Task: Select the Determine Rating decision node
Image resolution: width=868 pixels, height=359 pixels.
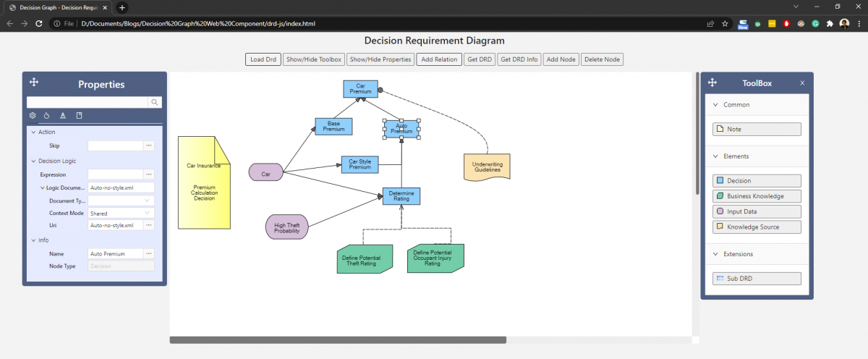Action: pos(401,195)
